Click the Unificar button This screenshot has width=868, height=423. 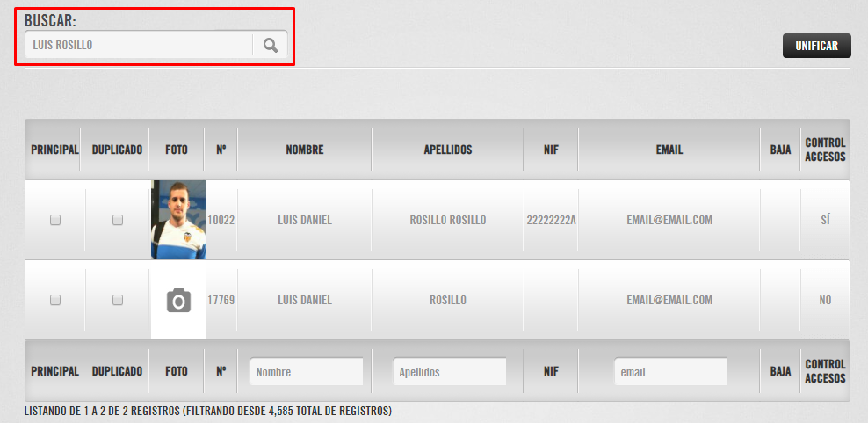[816, 46]
